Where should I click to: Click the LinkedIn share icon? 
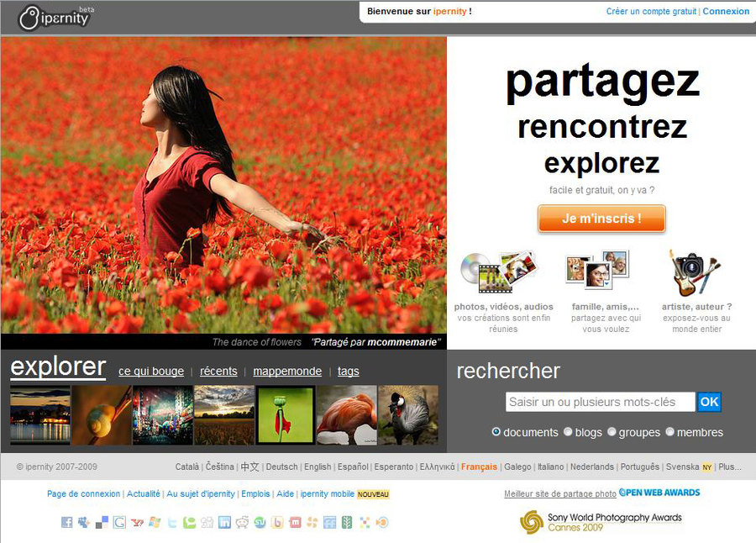tap(224, 522)
